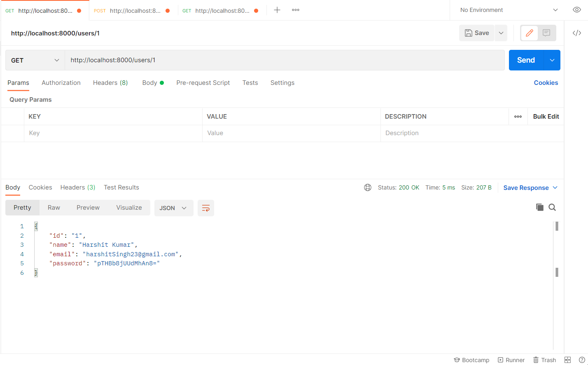Image resolution: width=588 pixels, height=365 pixels.
Task: Switch to the Headers (8) request tab
Action: pyautogui.click(x=110, y=83)
